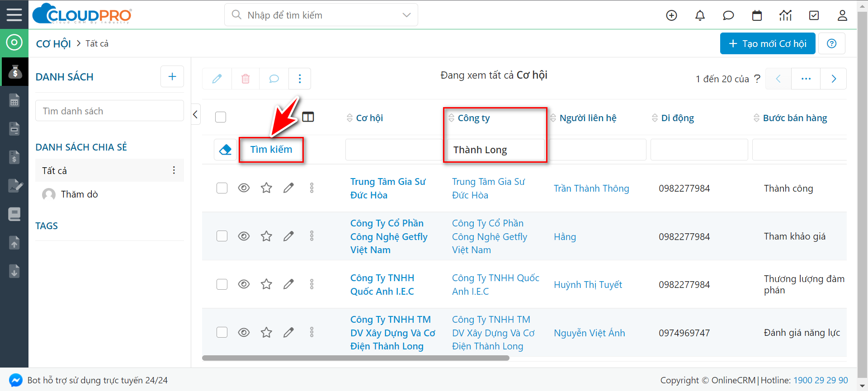
Task: Go to next page arrow
Action: click(x=834, y=79)
